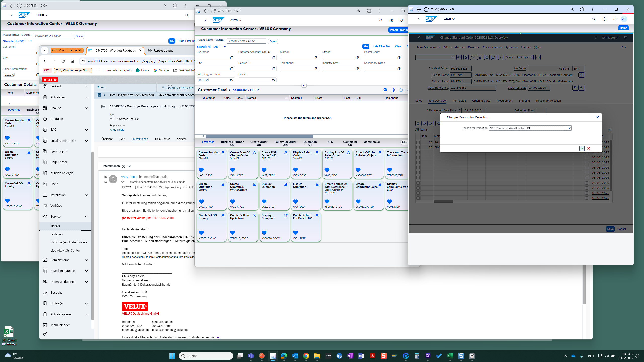This screenshot has width=644, height=362.
Task: Click the stamp icon beside Cust. Ref. Date
Action: [x=581, y=88]
